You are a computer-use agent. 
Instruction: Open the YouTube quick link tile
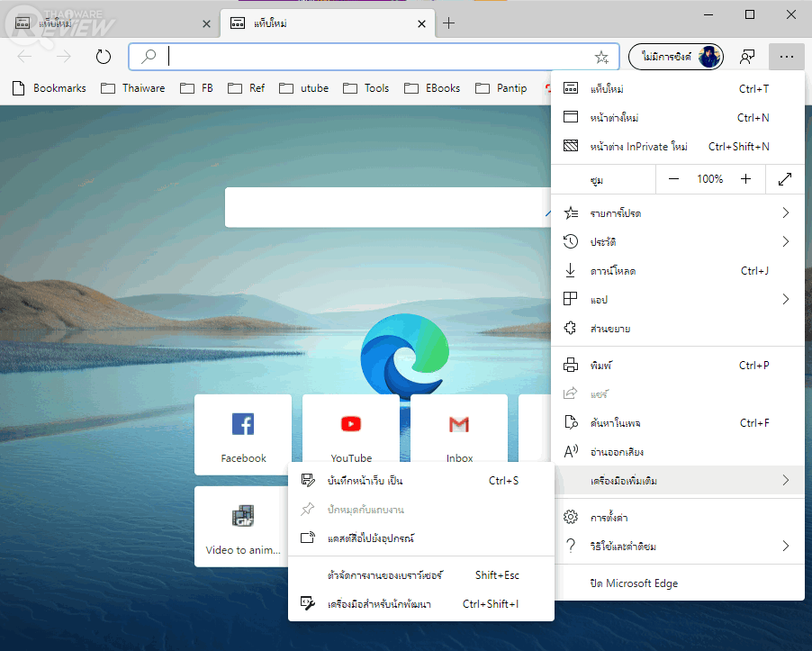(x=351, y=434)
